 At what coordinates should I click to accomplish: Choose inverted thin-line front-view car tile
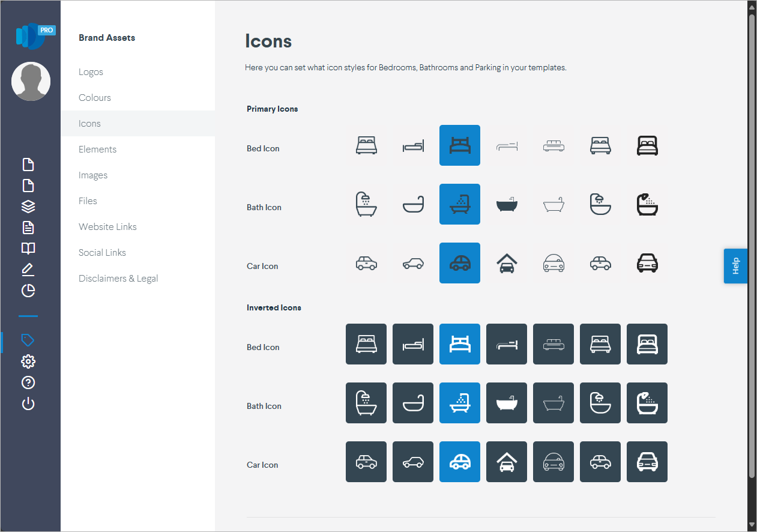[x=553, y=462]
